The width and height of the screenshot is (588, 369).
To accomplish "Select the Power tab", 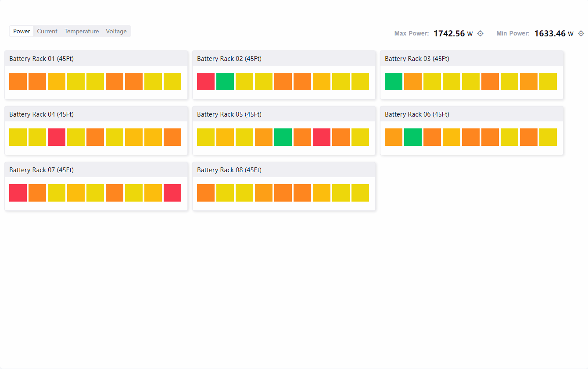I will tap(22, 31).
